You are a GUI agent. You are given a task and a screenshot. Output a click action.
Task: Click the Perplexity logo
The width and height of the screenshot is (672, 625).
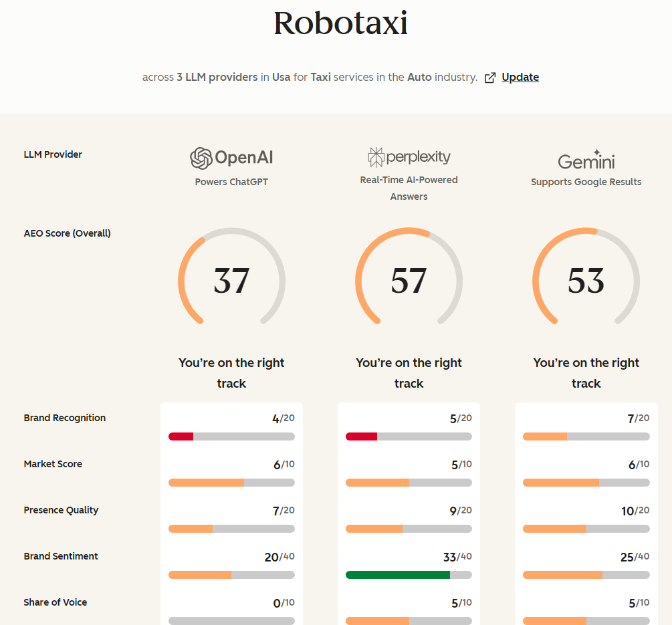click(409, 157)
